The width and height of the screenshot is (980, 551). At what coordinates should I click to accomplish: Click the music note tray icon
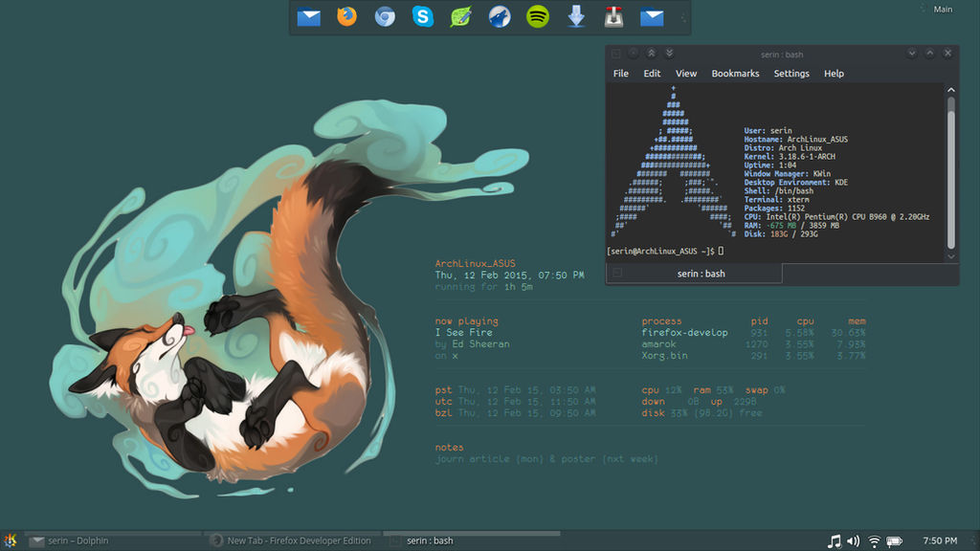tap(835, 541)
